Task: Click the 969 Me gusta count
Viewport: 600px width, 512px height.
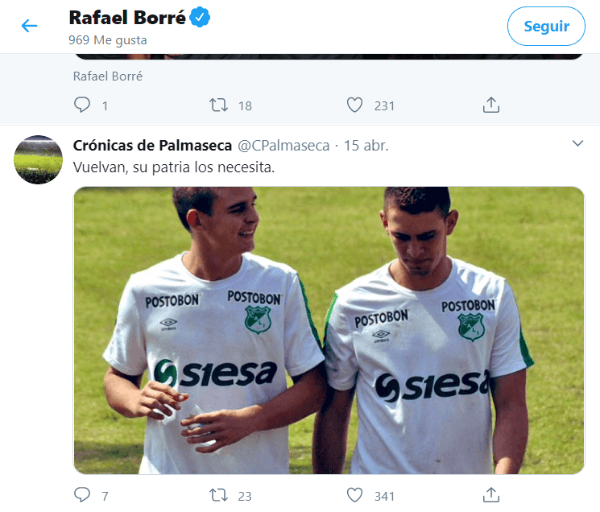Action: click(107, 40)
